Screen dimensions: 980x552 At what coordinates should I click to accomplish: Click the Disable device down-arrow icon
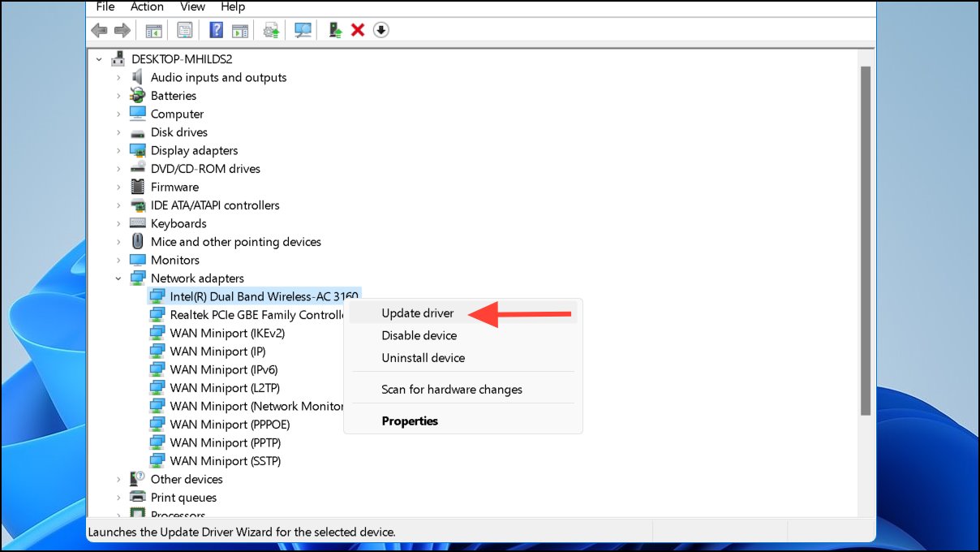pyautogui.click(x=381, y=30)
